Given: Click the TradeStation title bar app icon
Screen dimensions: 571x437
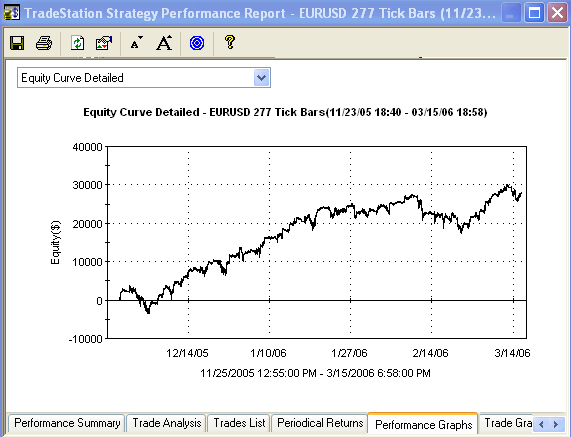Looking at the screenshot, I should 12,13.
